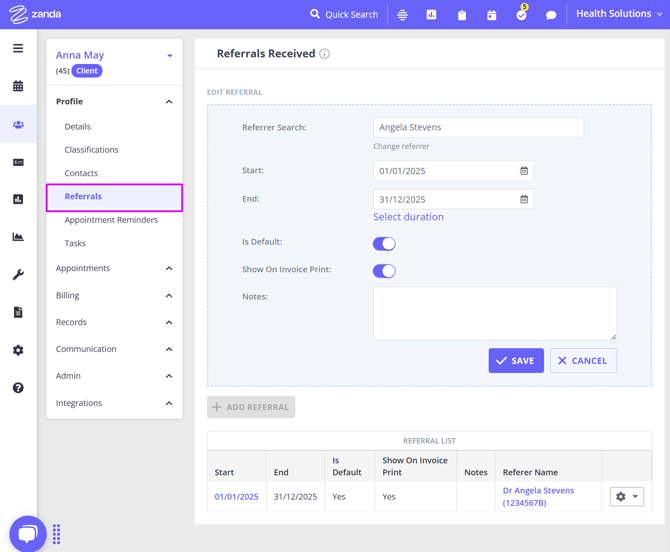Click the wrench tools icon in sidebar

(18, 275)
